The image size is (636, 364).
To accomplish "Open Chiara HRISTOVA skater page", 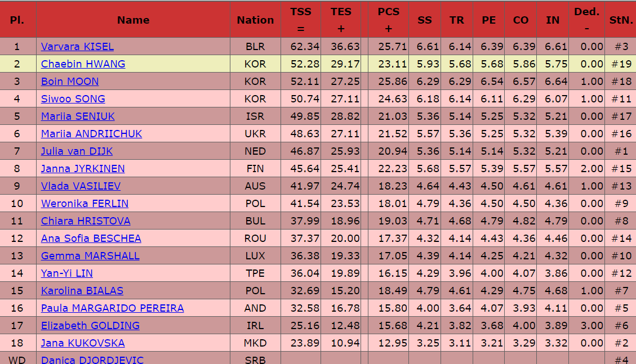I will click(86, 221).
